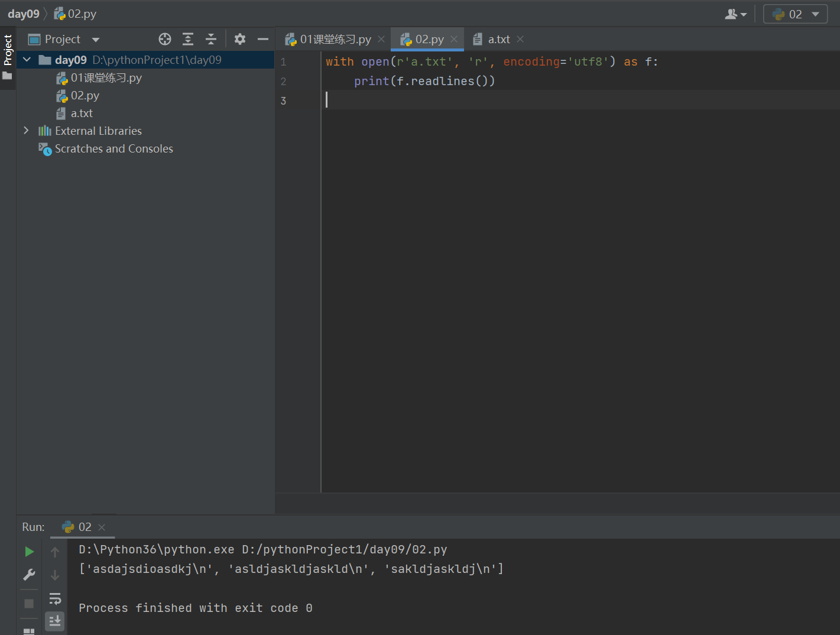Open the user account dropdown
Screen dimensions: 840x635
coord(736,14)
